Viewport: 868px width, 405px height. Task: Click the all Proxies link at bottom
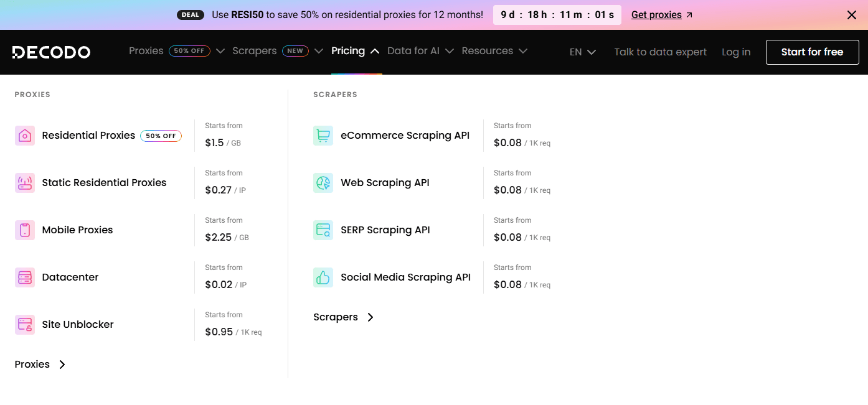(32, 365)
